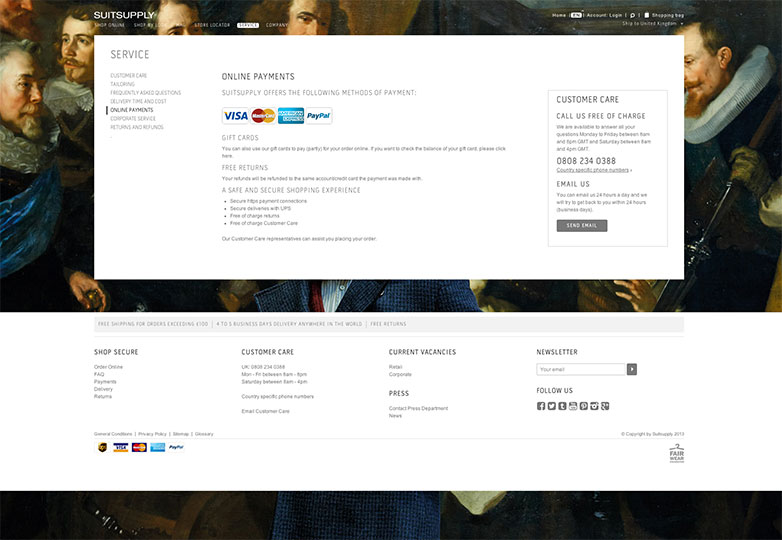Open the YouTube social icon
Viewport: 782px width, 540px height.
tap(573, 406)
